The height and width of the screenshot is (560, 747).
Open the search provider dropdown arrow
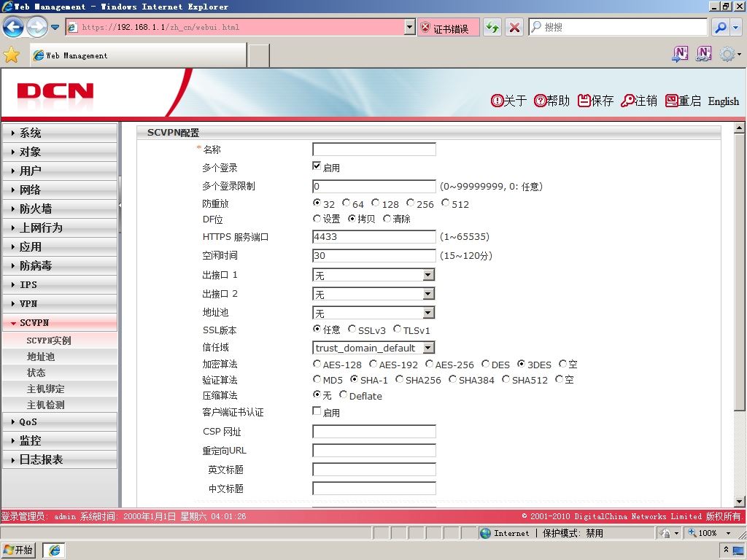(736, 28)
